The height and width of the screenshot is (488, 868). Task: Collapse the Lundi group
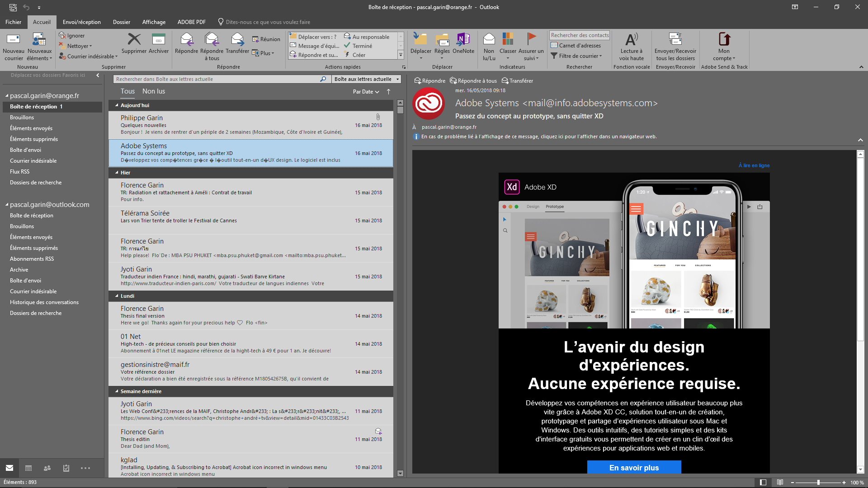[117, 296]
